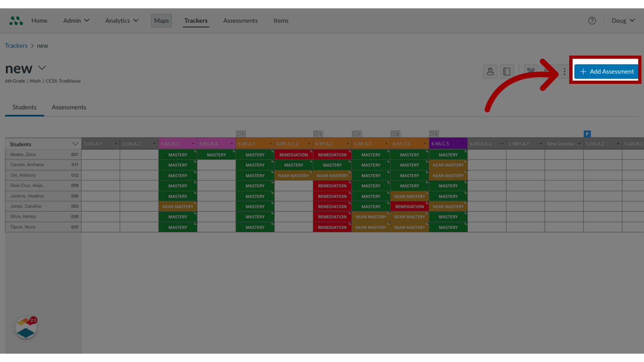The image size is (644, 362).
Task: Click the share or export arrow icon
Action: [548, 71]
